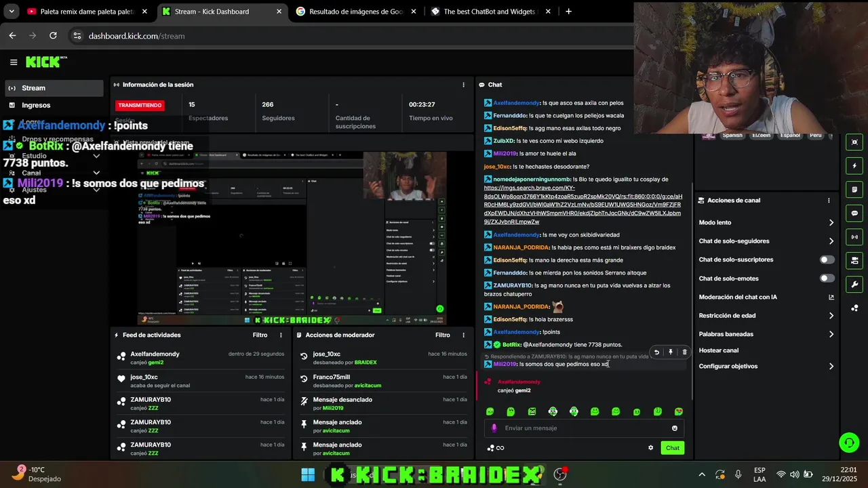Open system volume in tray
The height and width of the screenshot is (488, 868).
[x=794, y=474]
